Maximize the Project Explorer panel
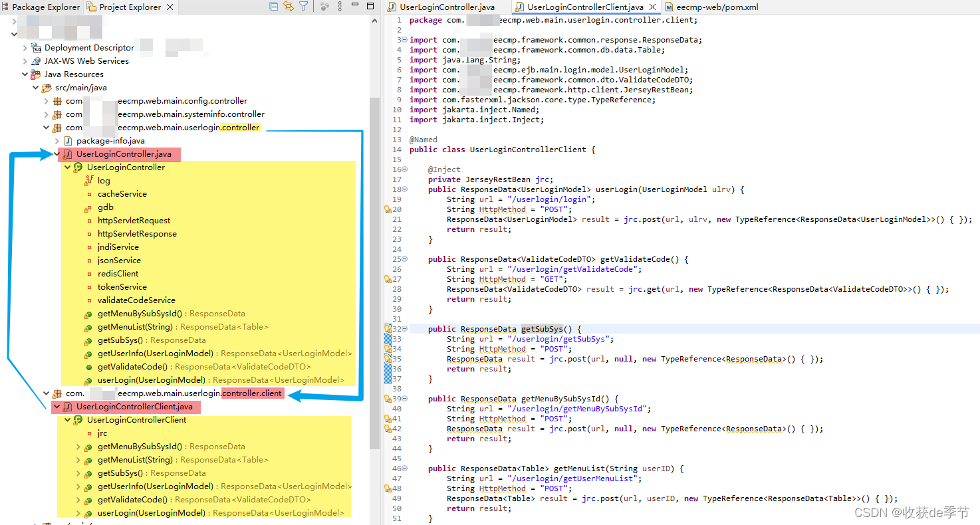980x525 pixels. [x=371, y=7]
